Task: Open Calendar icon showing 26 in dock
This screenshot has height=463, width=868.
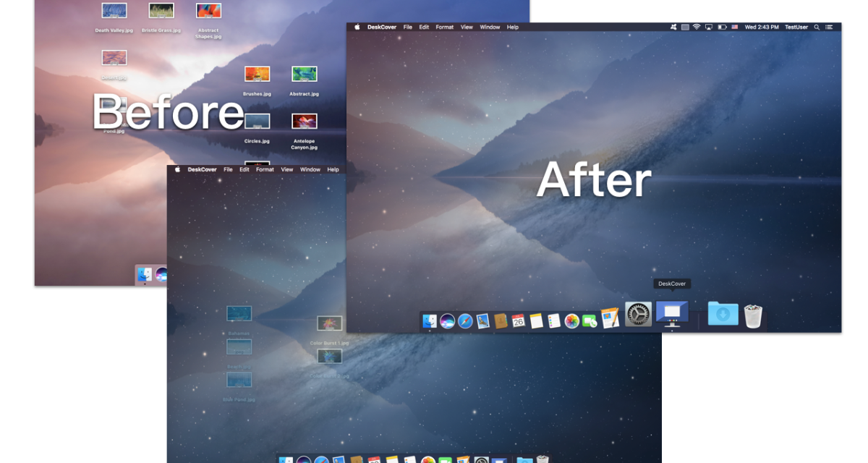Action: tap(518, 320)
